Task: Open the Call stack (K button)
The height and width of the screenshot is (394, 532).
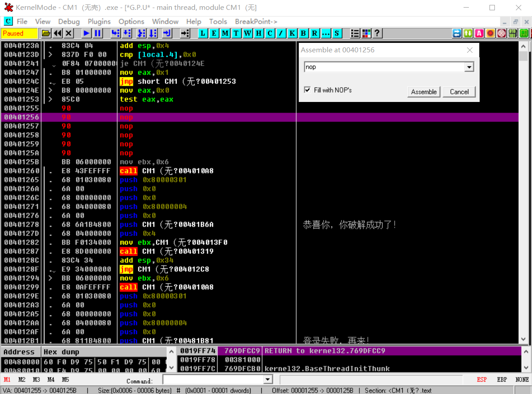Action: click(292, 33)
